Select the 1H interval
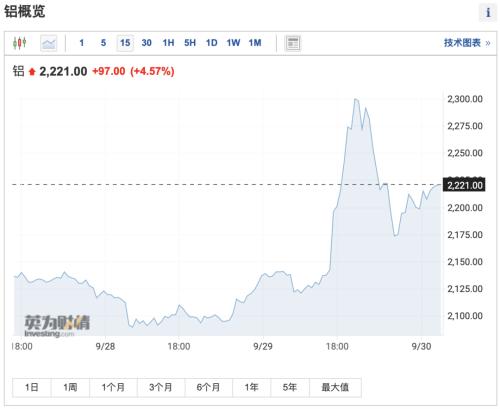Image resolution: width=500 pixels, height=409 pixels. 168,43
